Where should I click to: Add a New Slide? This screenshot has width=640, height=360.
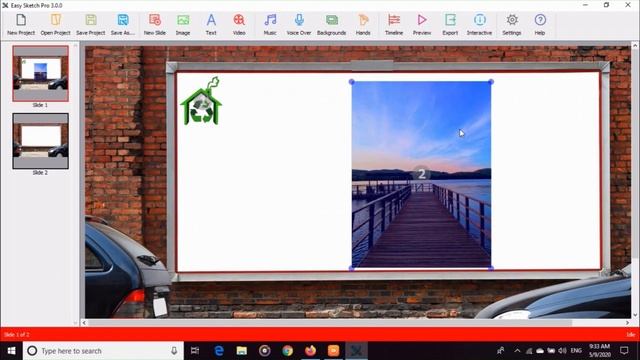[155, 24]
